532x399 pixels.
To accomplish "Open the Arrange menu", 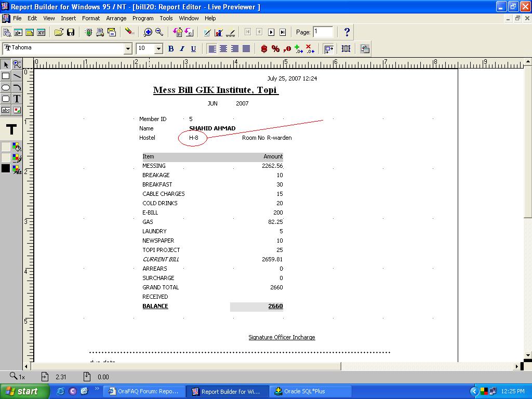I will [x=116, y=18].
